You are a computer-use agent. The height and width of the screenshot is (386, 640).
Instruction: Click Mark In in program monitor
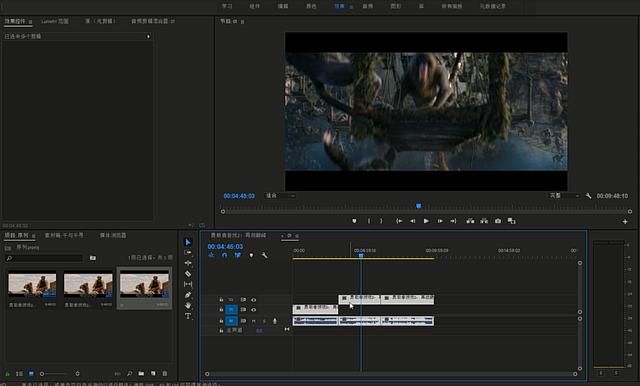tap(369, 221)
